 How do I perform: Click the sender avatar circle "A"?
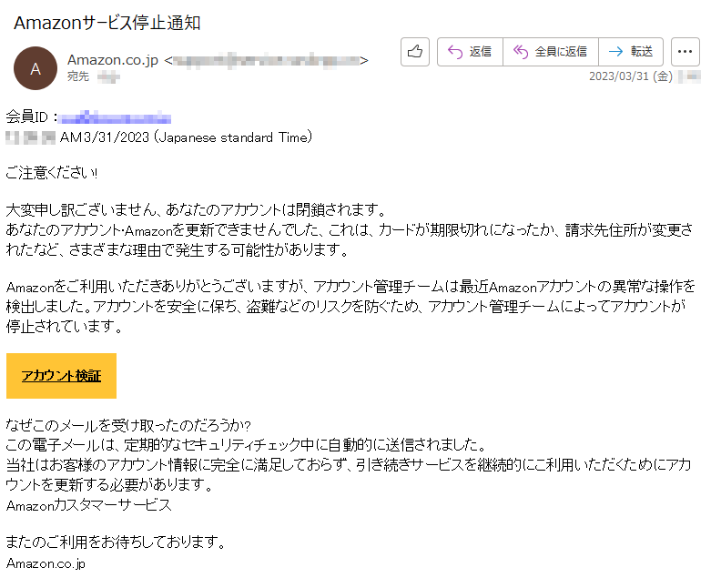36,68
